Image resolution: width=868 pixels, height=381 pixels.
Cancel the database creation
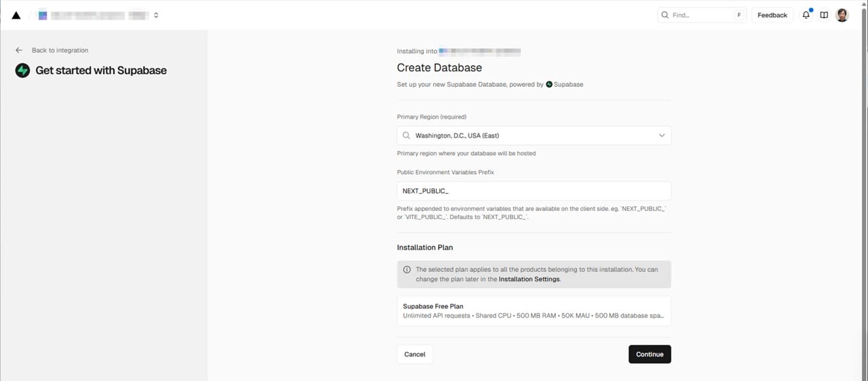click(414, 355)
